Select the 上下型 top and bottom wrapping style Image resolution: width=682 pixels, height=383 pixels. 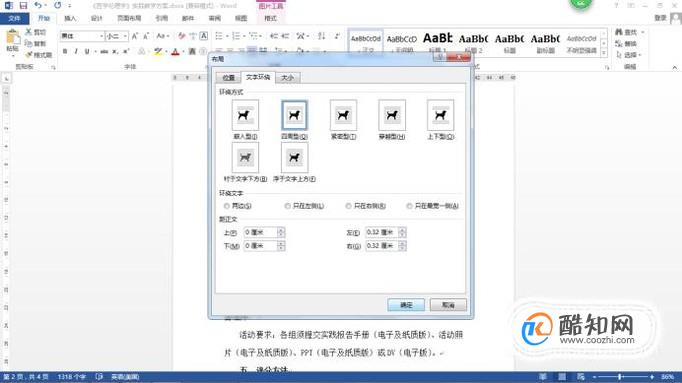click(x=440, y=115)
